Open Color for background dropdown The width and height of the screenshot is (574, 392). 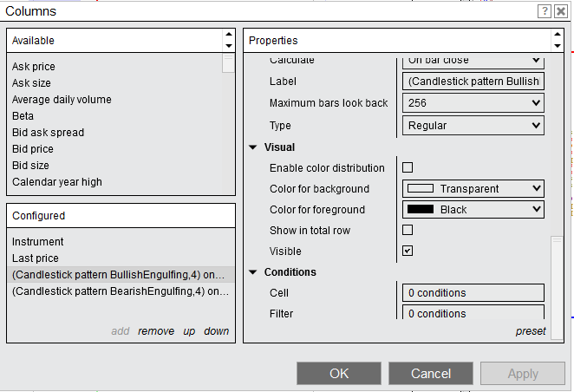point(473,188)
